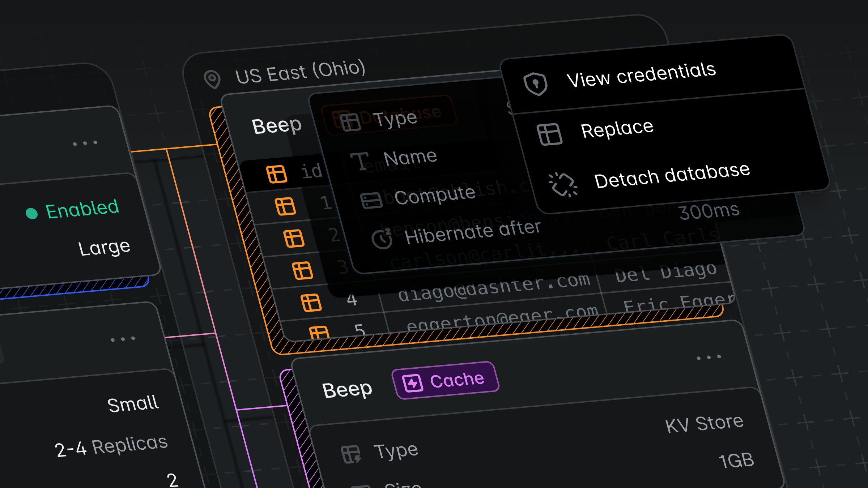
Task: Click the Beep title on the Cache card
Action: (x=347, y=390)
